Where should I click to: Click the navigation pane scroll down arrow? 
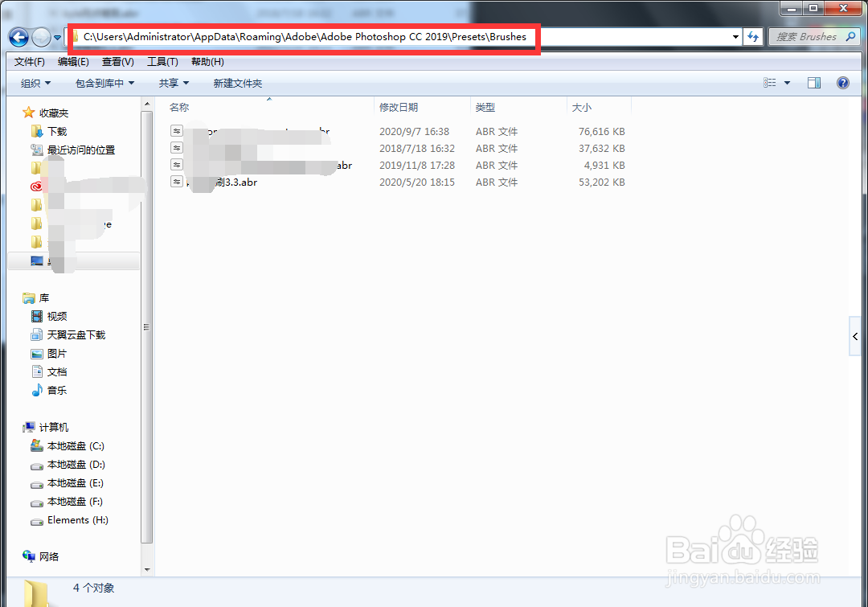pos(147,569)
